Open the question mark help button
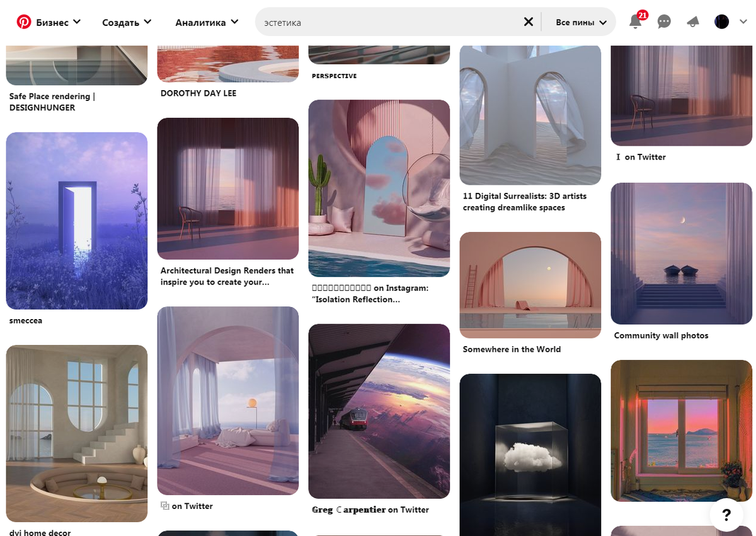 (x=726, y=515)
